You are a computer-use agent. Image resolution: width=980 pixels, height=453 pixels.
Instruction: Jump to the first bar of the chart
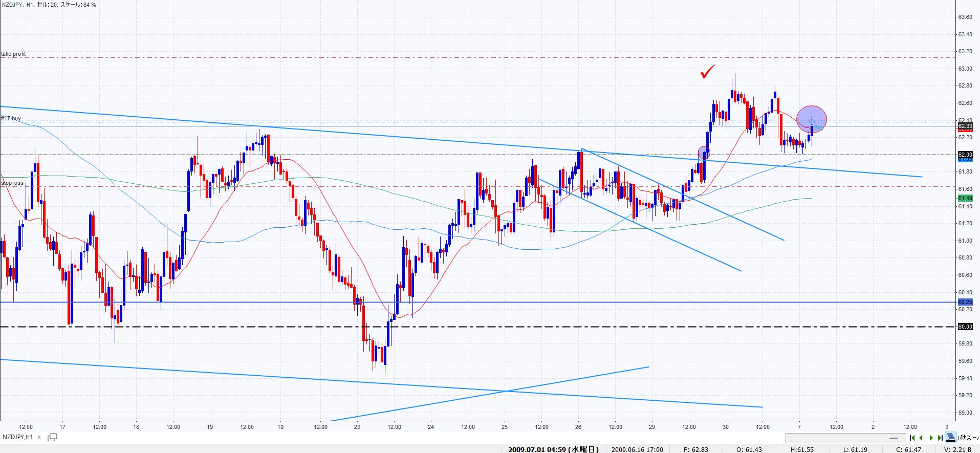[912, 438]
